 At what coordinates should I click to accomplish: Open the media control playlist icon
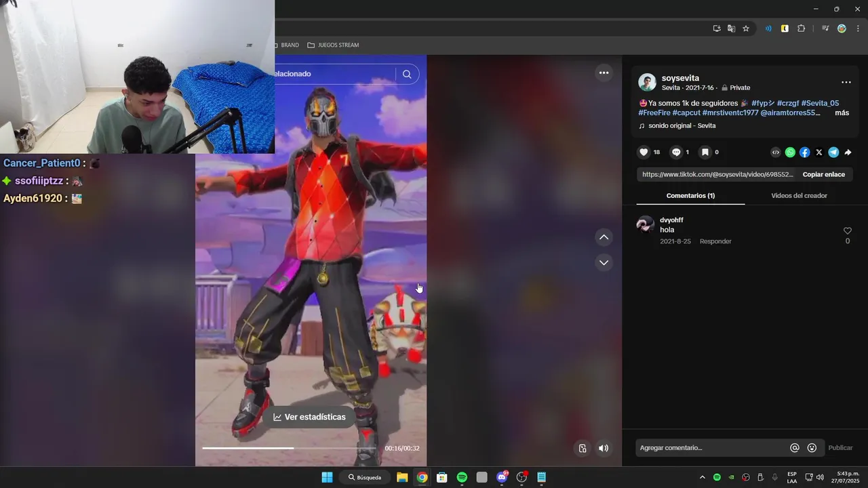825,28
